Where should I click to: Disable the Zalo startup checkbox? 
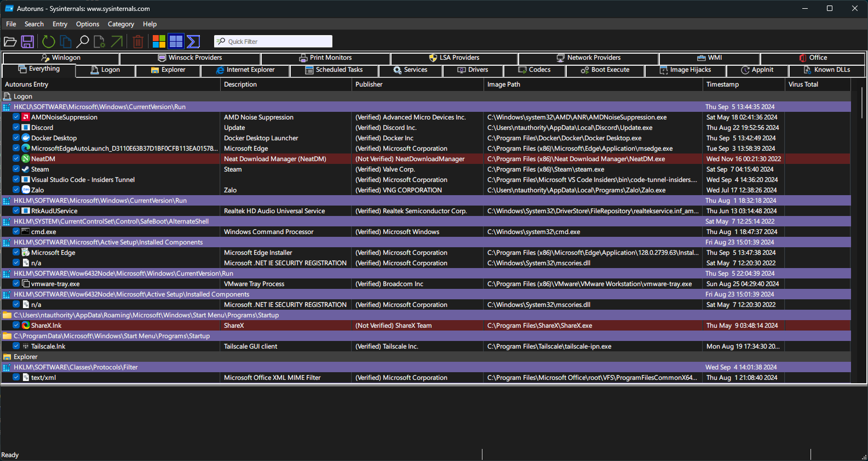click(x=16, y=190)
